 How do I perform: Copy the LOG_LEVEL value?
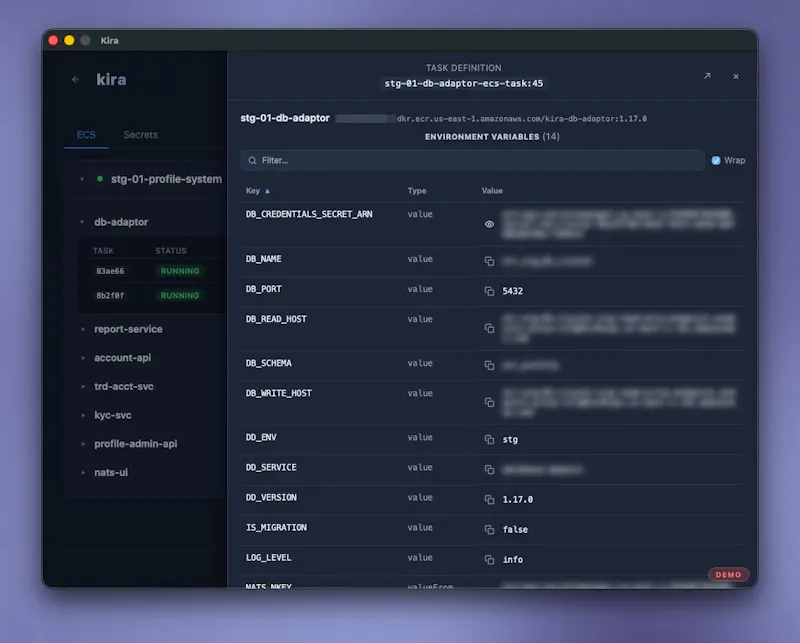(x=489, y=560)
